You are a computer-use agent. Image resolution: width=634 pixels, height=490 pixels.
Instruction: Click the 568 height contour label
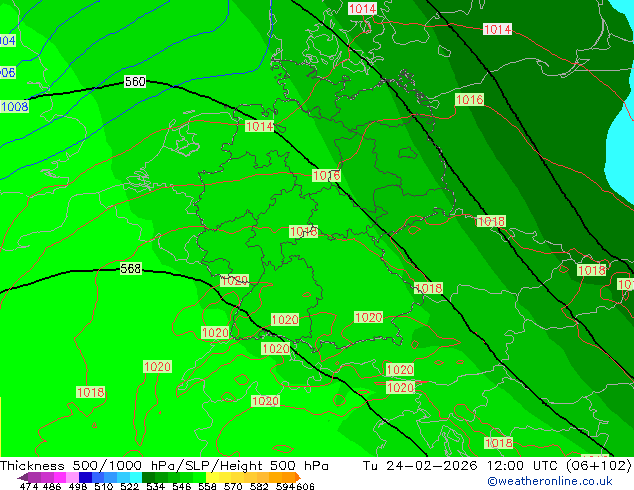131,268
